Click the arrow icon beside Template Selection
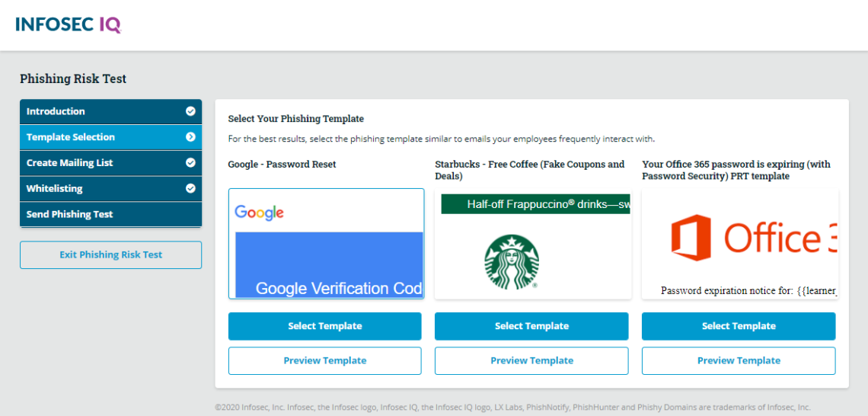Viewport: 868px width, 416px height. [190, 137]
